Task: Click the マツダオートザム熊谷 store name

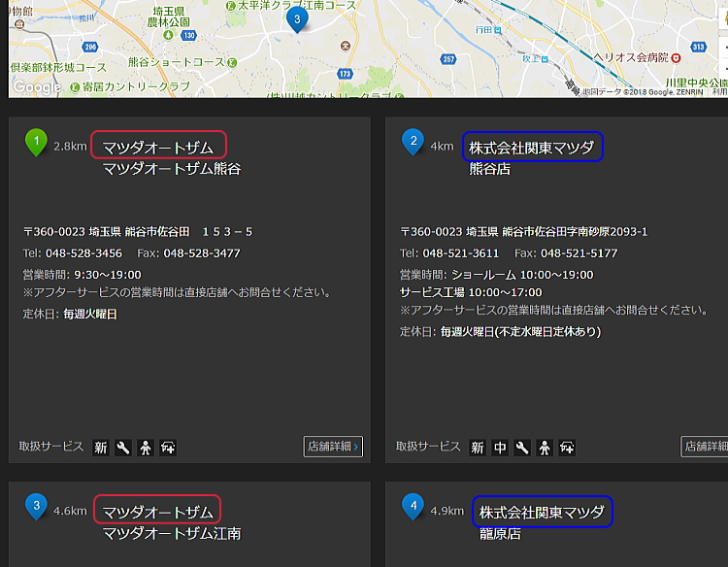Action: [172, 168]
